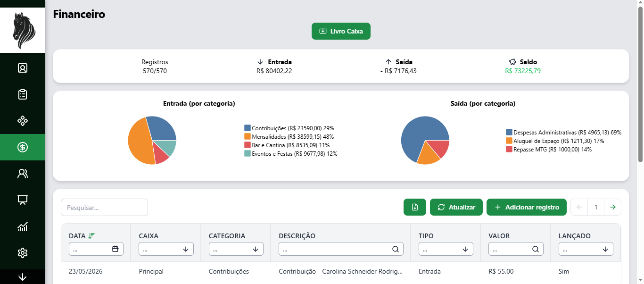Image resolution: width=644 pixels, height=284 pixels.
Task: Open the presentation board sidebar icon
Action: point(23,200)
